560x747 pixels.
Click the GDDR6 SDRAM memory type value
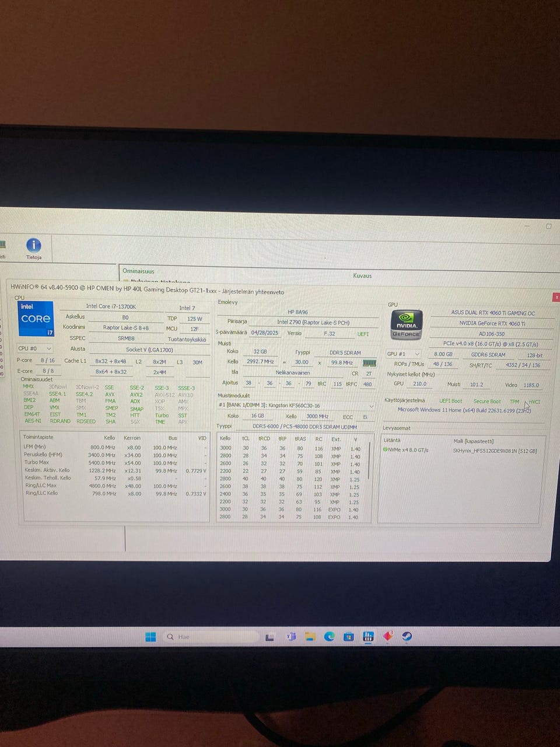(x=488, y=354)
